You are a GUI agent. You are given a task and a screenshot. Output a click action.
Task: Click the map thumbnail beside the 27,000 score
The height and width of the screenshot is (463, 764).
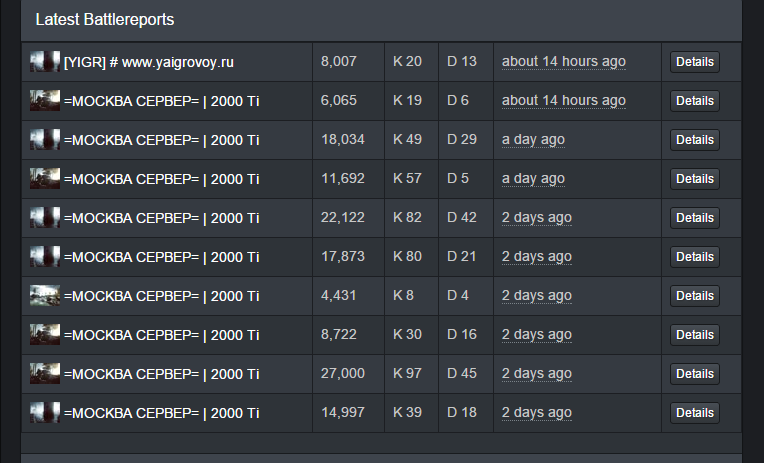(x=45, y=374)
